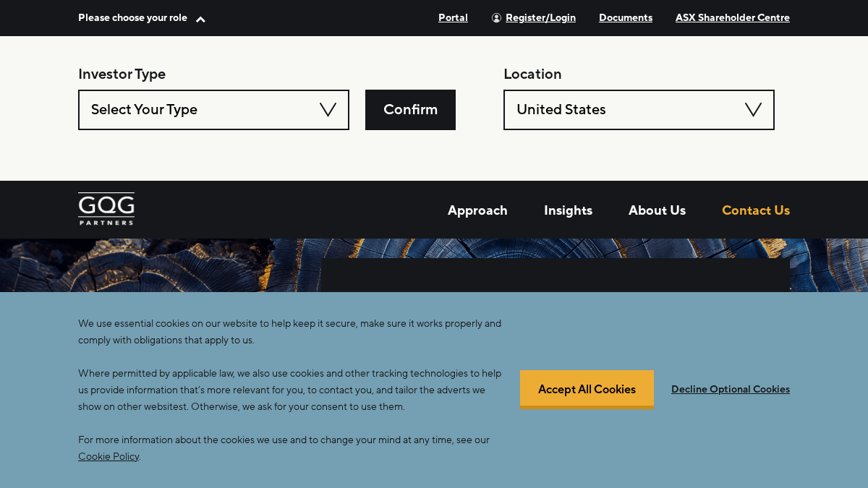Open the Cookie Policy link
868x488 pixels.
tap(109, 457)
